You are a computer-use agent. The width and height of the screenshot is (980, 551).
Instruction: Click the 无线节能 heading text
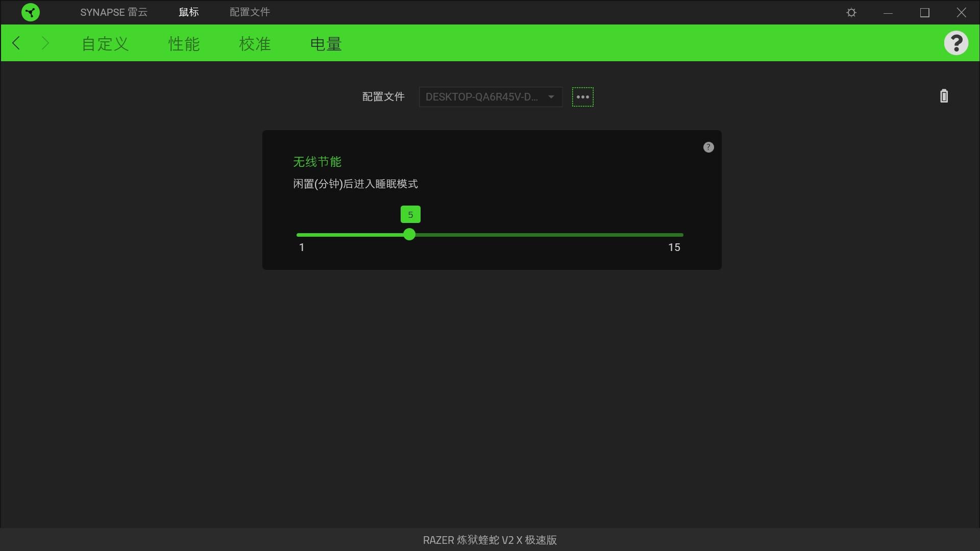click(x=317, y=162)
